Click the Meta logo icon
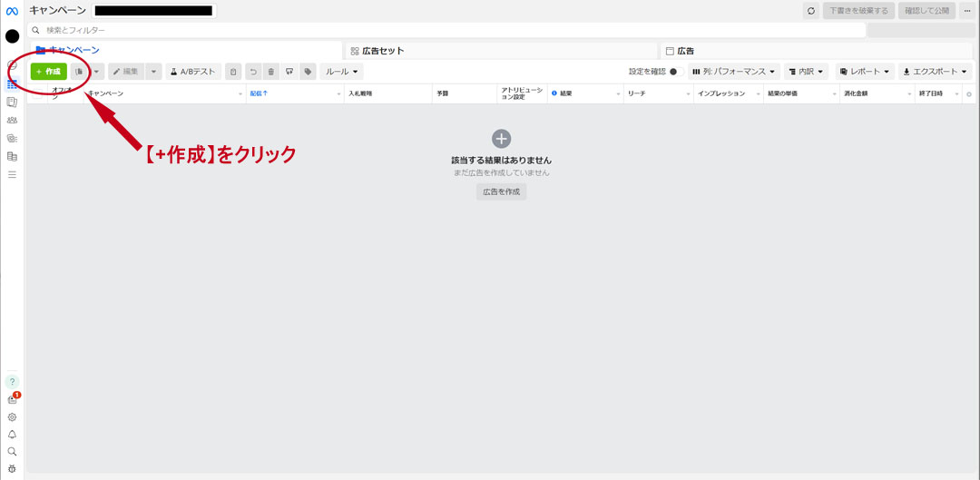The width and height of the screenshot is (980, 480). [x=12, y=11]
